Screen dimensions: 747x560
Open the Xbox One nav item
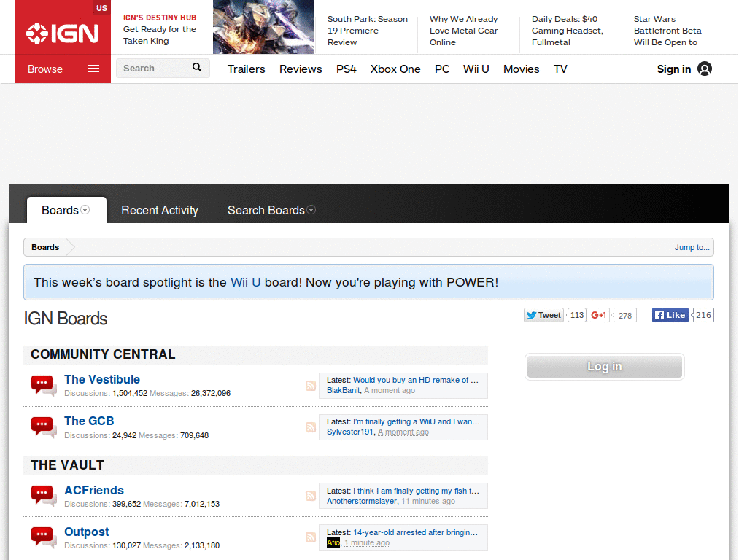pyautogui.click(x=395, y=69)
